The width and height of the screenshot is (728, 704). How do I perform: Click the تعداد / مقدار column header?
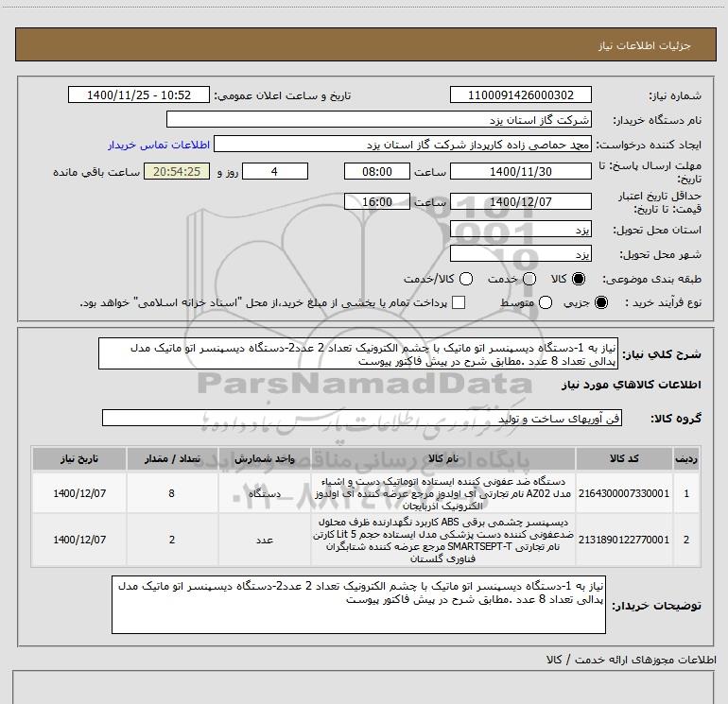[x=172, y=458]
